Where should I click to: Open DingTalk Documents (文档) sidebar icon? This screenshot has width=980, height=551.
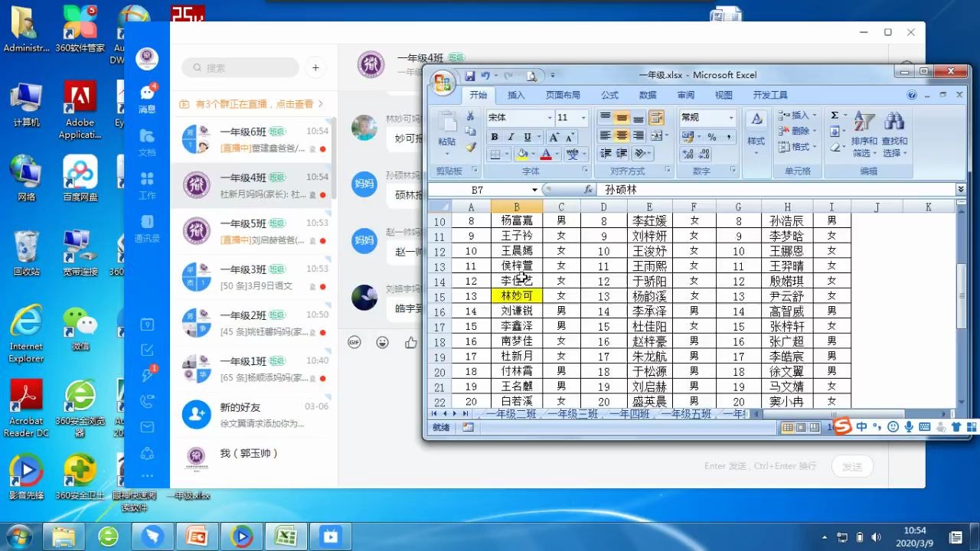[x=147, y=142]
